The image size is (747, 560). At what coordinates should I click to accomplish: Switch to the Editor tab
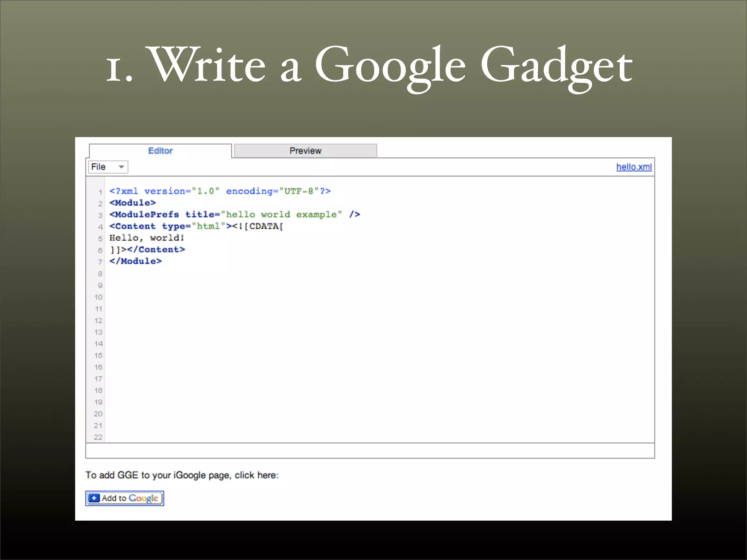[x=160, y=151]
